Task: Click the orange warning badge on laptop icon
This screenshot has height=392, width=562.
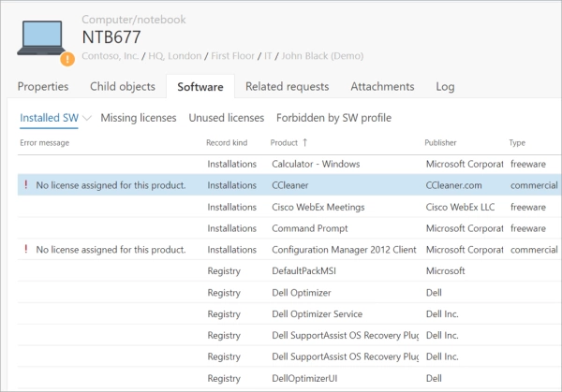Action: tap(67, 59)
